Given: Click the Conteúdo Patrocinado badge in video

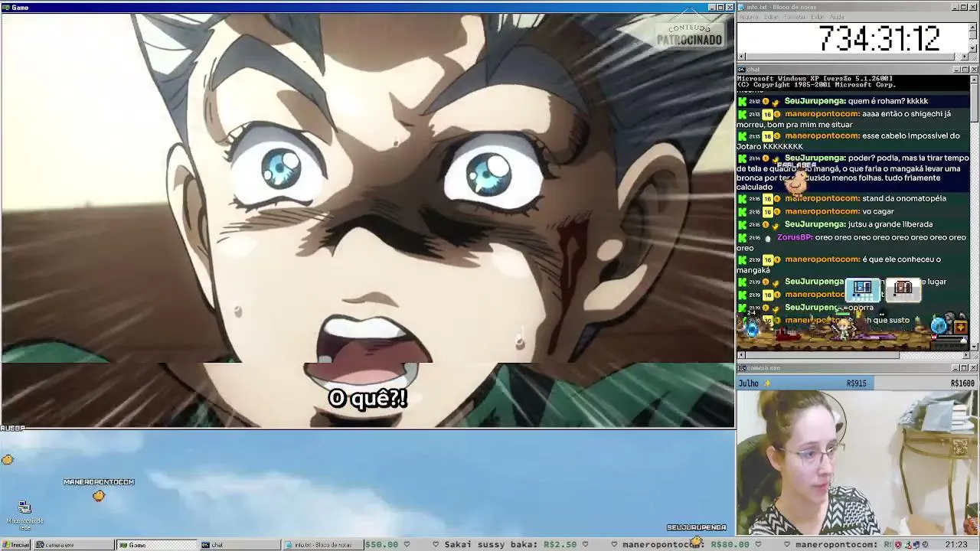Looking at the screenshot, I should coord(689,35).
